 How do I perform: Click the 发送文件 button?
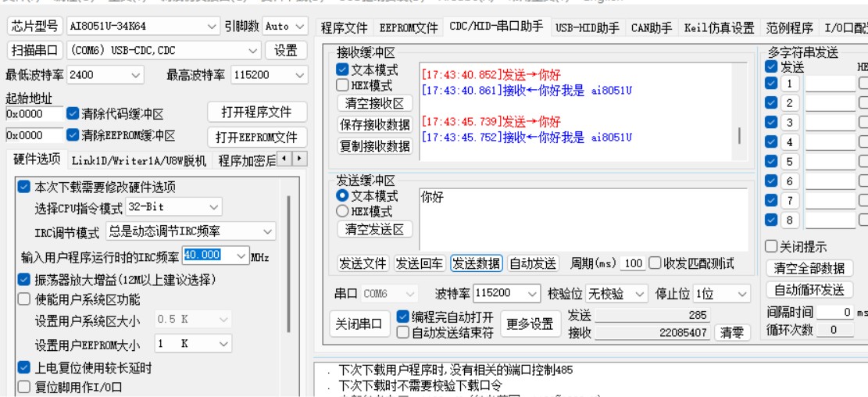click(x=363, y=263)
